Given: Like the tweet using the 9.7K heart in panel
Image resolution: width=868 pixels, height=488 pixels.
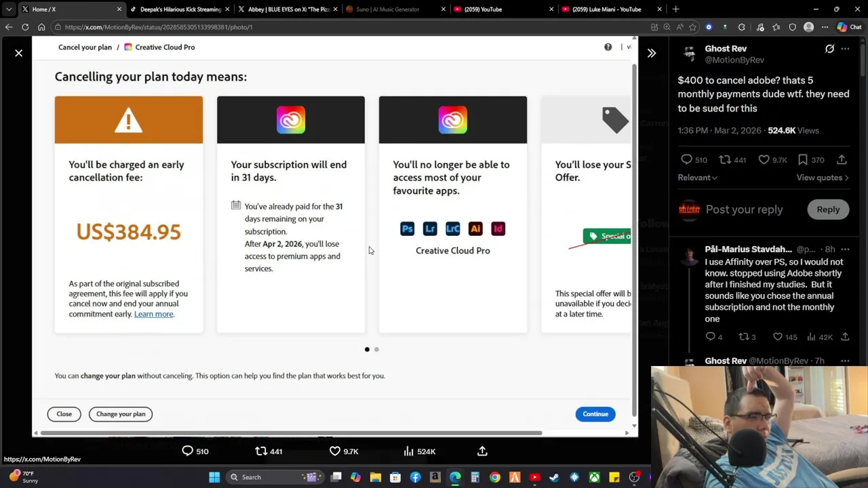Looking at the screenshot, I should tap(764, 159).
